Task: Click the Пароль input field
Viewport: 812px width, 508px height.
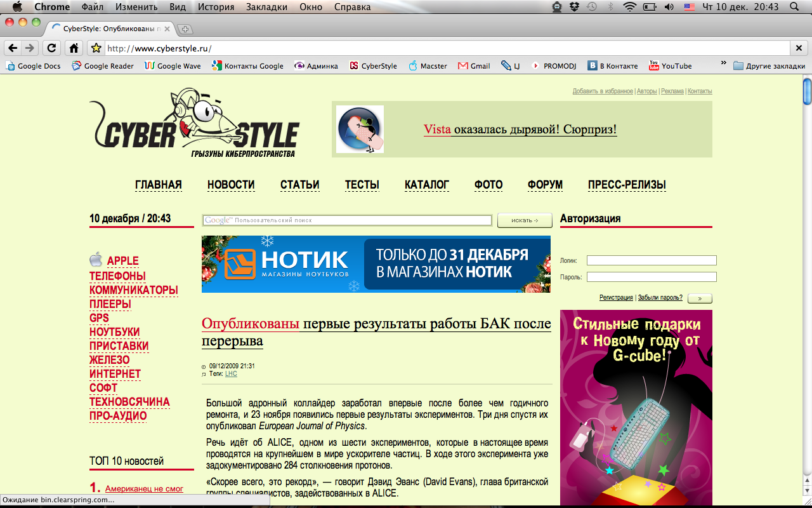Action: 652,277
